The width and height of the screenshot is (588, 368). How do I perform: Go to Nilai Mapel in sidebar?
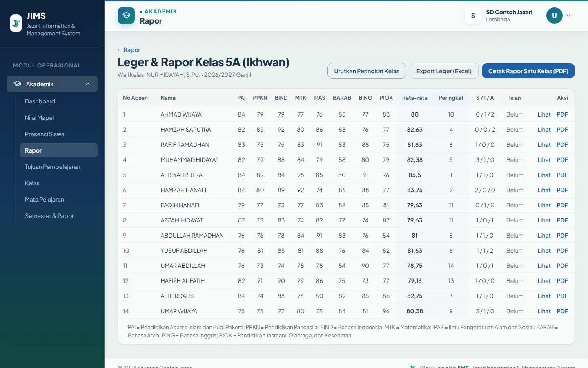[x=59, y=118]
